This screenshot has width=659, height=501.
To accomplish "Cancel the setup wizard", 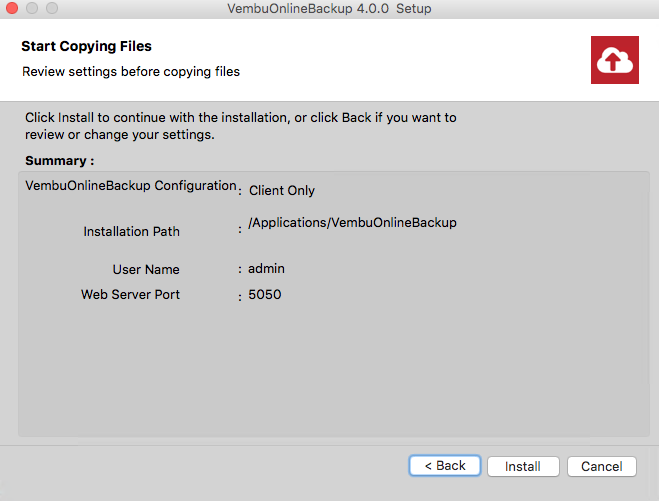I will [x=601, y=466].
